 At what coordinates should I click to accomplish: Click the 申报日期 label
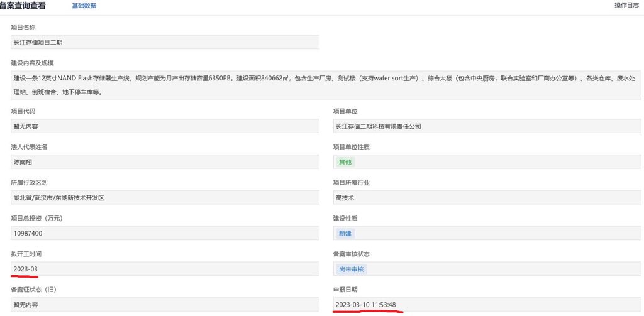tap(345, 290)
